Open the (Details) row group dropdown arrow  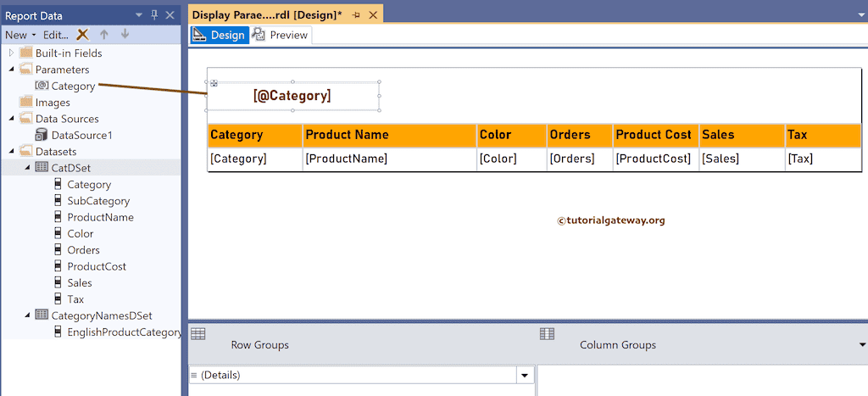524,376
